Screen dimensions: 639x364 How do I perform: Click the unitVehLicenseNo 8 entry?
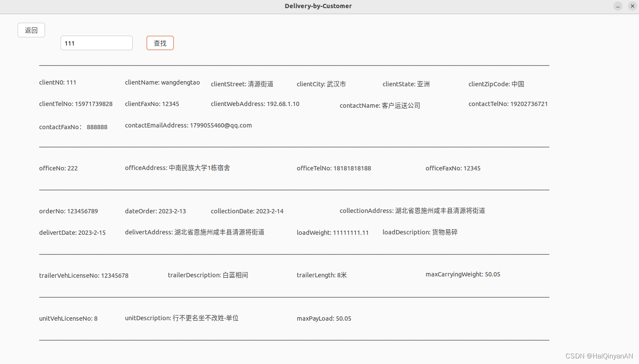68,318
